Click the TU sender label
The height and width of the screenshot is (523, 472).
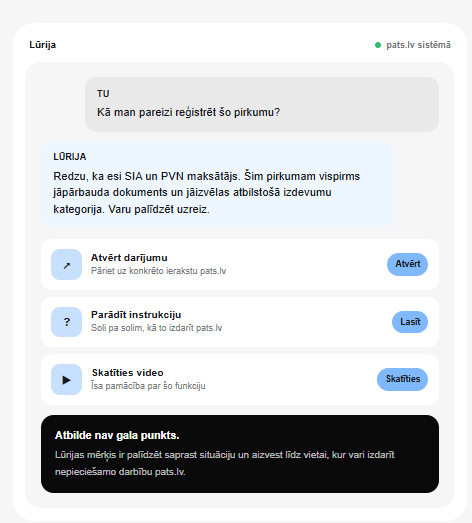pos(103,94)
